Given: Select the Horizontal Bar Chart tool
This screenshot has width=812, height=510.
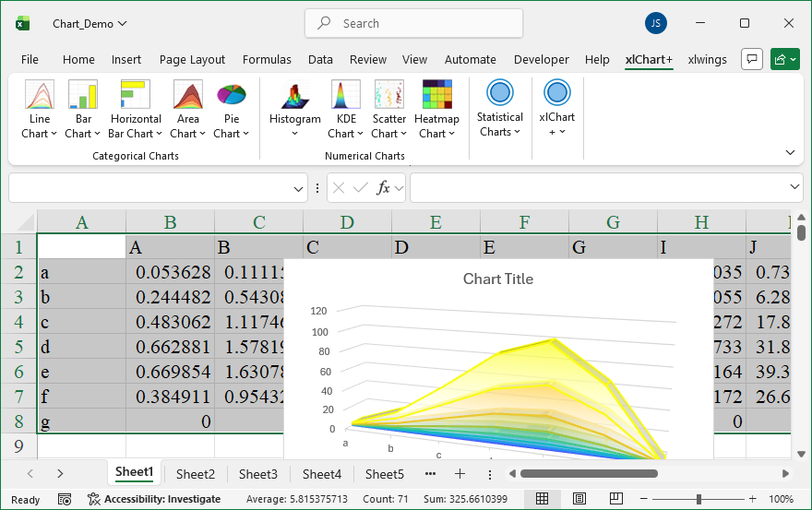Looking at the screenshot, I should [136, 110].
